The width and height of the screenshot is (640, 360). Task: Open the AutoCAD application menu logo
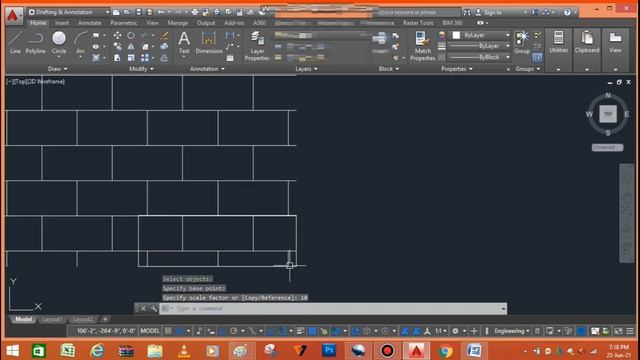pyautogui.click(x=13, y=16)
